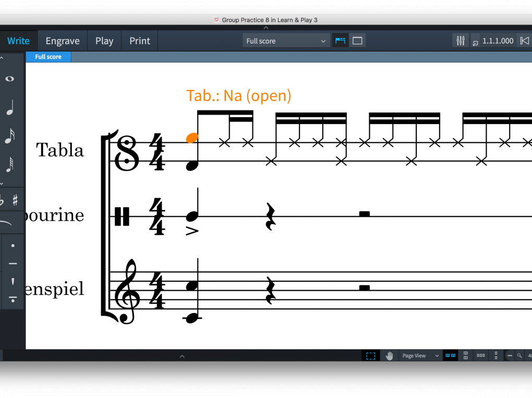Show shorter note durations chevron down
This screenshot has width=532, height=398.
point(2,184)
